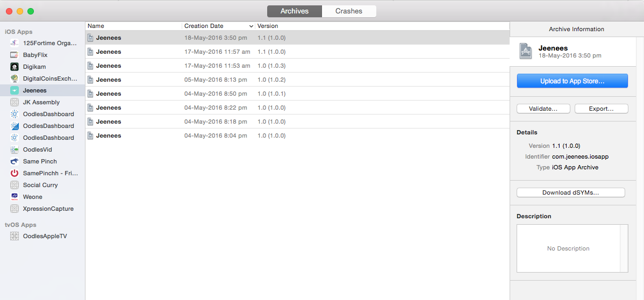
Task: Select the JK Assembly sidebar entry
Action: click(42, 102)
